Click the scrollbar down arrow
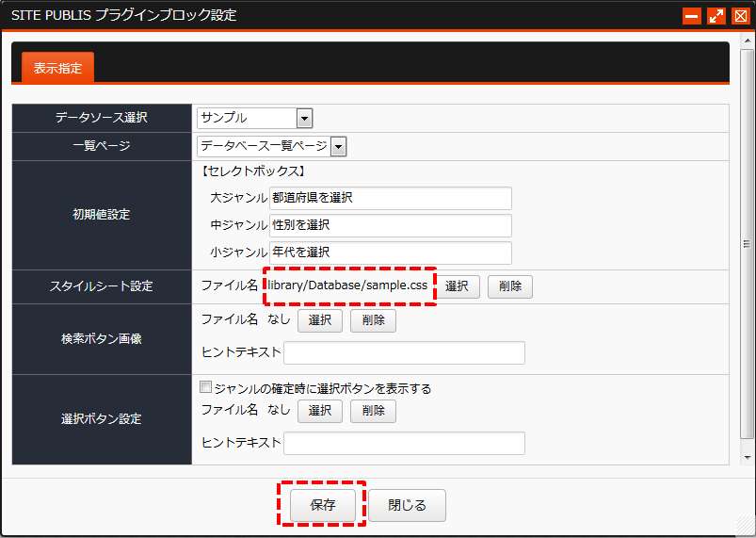The image size is (756, 538). [747, 457]
